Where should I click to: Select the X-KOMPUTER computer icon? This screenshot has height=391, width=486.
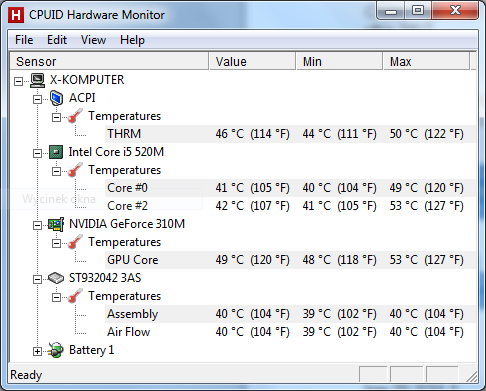point(37,80)
